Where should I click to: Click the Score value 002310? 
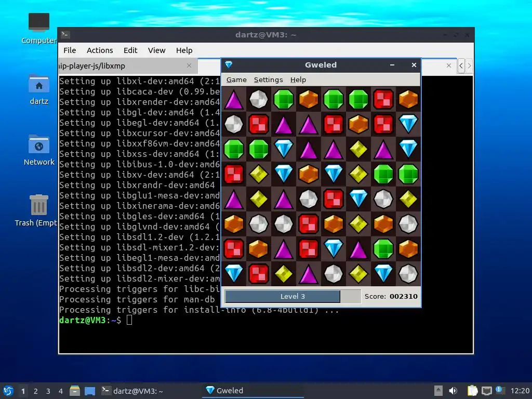403,296
